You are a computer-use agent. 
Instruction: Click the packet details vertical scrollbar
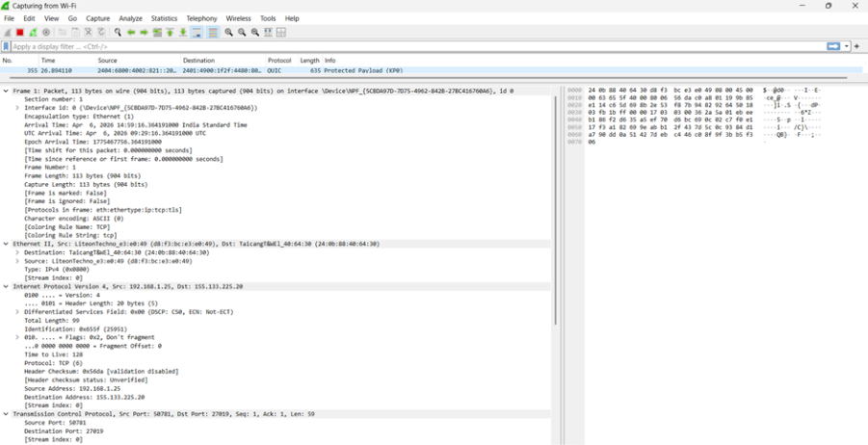point(556,212)
